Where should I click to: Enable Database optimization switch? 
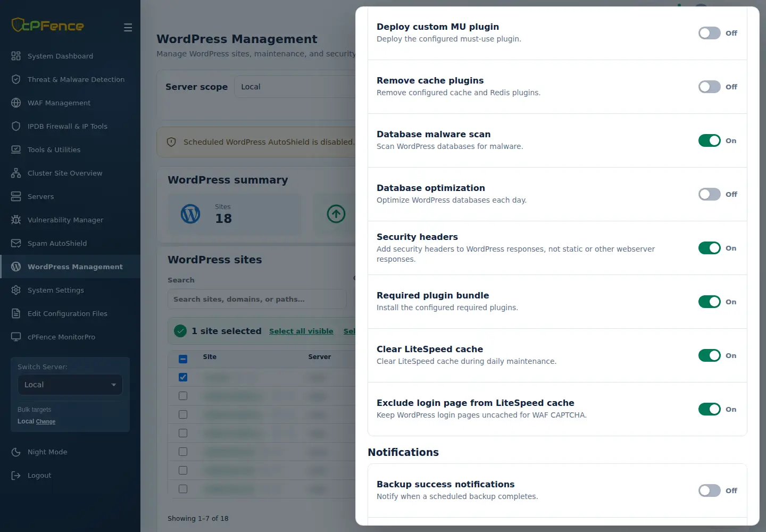click(710, 194)
